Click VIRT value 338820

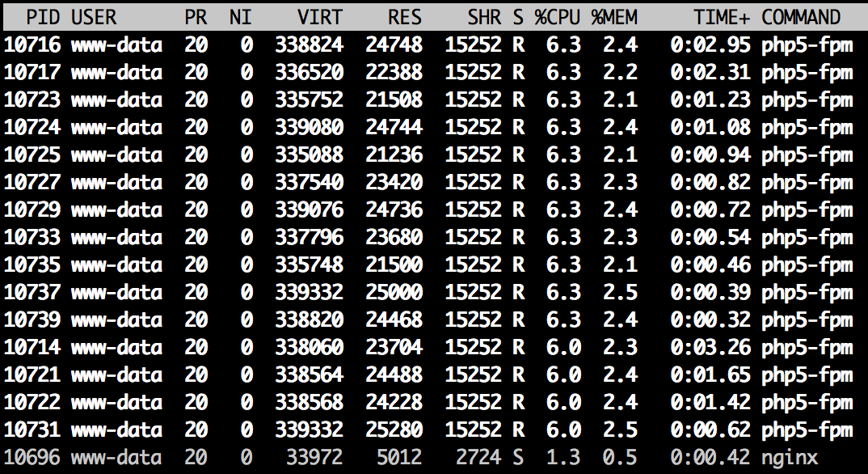pos(309,320)
